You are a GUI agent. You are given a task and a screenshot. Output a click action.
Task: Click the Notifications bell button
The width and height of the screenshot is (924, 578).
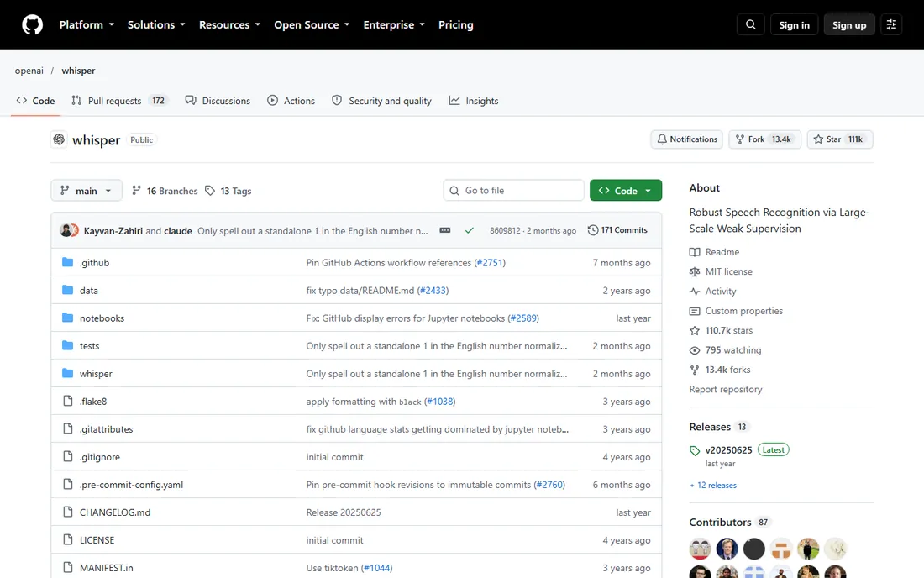tap(687, 139)
